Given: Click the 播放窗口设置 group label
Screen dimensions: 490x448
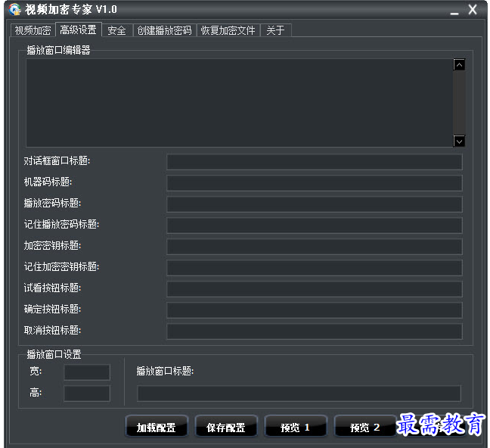Looking at the screenshot, I should [54, 354].
